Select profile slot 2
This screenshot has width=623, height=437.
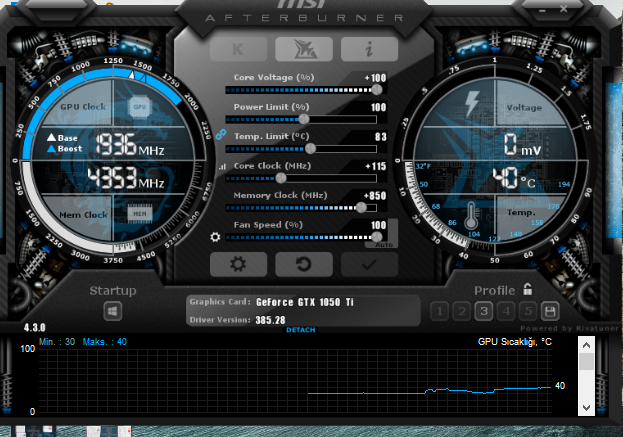click(x=462, y=311)
